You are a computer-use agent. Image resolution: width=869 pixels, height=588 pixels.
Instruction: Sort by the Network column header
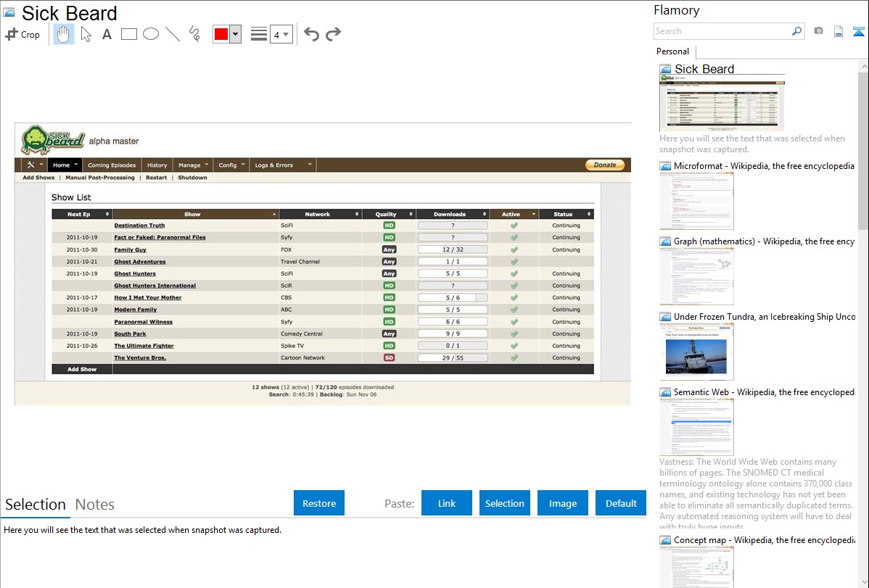(x=321, y=214)
